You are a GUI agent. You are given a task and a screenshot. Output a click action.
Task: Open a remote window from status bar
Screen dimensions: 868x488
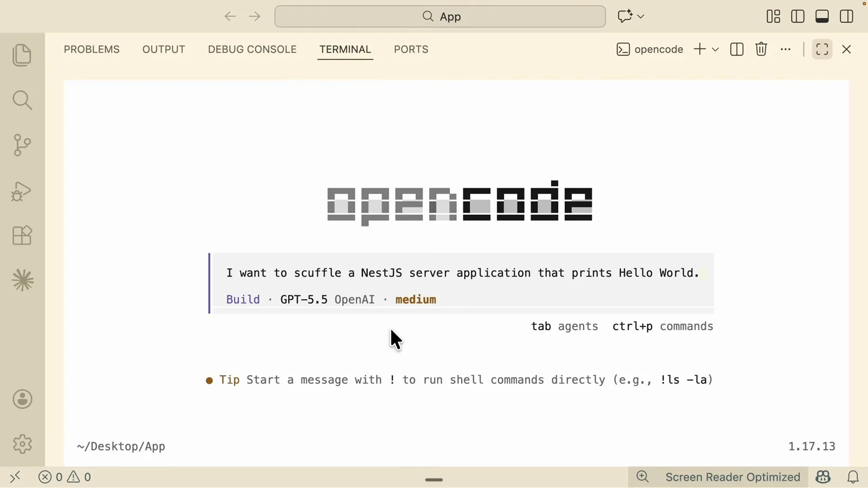click(15, 477)
